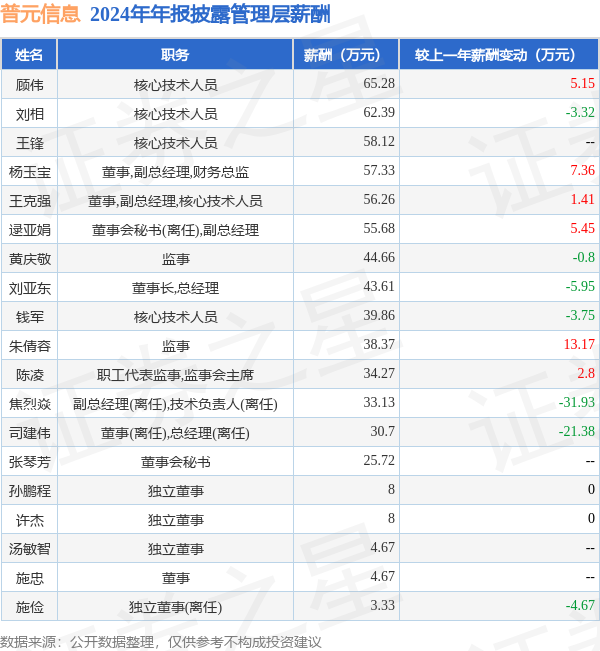Click salary value 33.13
This screenshot has height=651, width=600.
[x=379, y=402]
